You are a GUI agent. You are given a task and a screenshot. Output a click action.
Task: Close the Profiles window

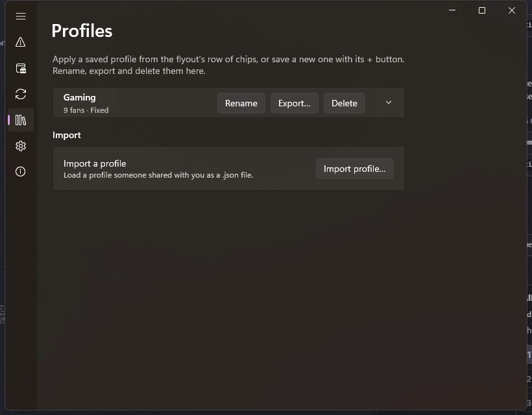(x=512, y=10)
